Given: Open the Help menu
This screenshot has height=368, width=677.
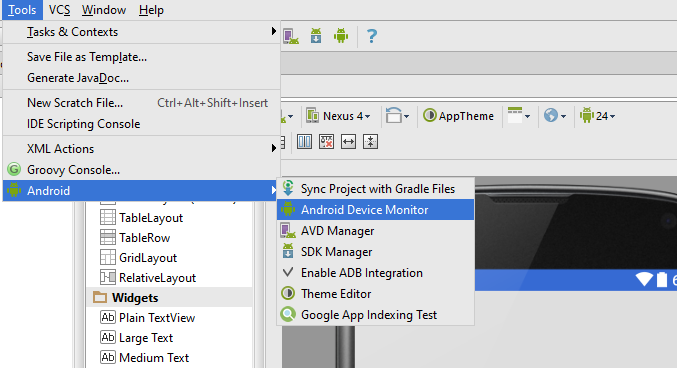Looking at the screenshot, I should 151,10.
